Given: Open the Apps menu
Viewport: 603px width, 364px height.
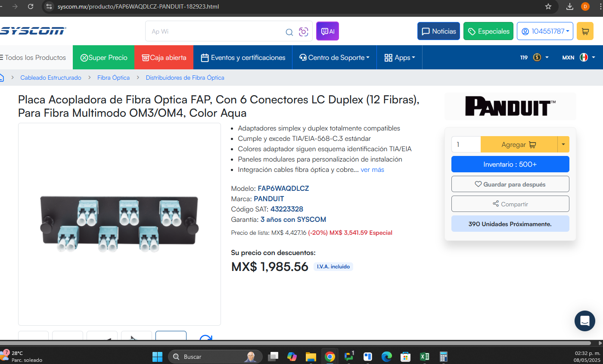Looking at the screenshot, I should tap(399, 57).
